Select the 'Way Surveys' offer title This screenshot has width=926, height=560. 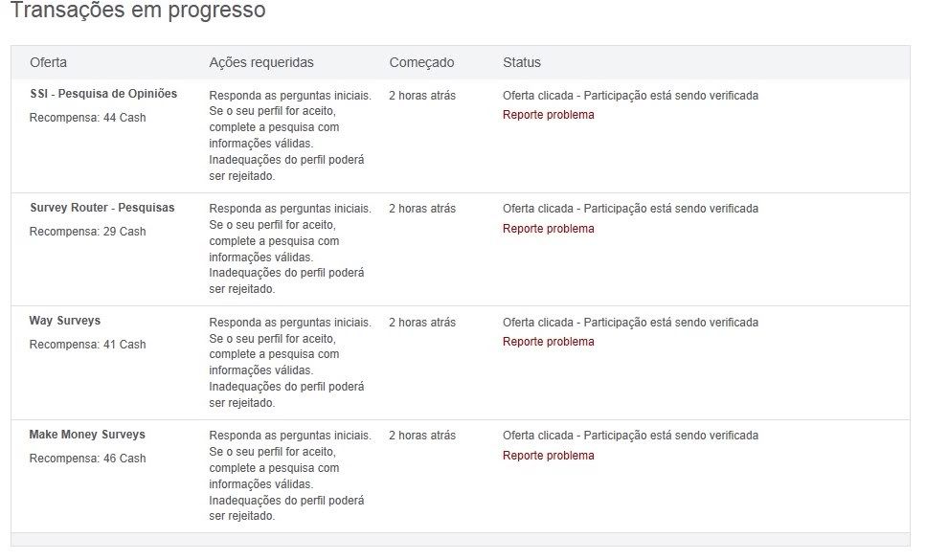[x=64, y=321]
